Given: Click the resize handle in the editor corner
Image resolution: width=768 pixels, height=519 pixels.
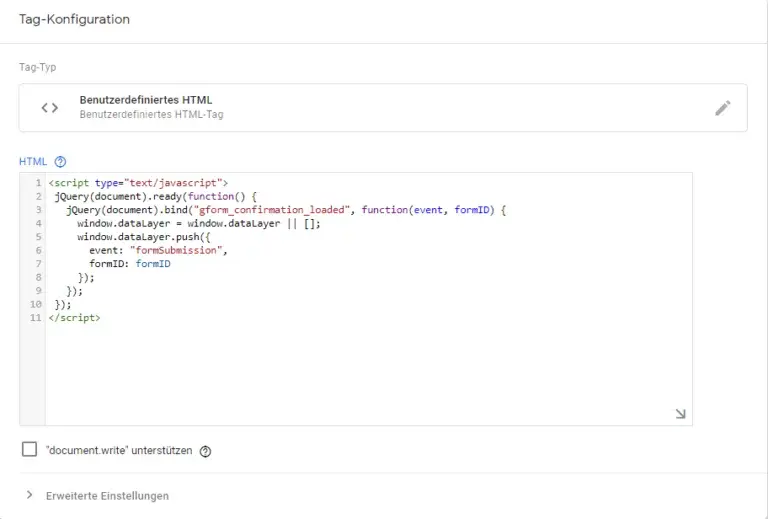Looking at the screenshot, I should pyautogui.click(x=680, y=413).
